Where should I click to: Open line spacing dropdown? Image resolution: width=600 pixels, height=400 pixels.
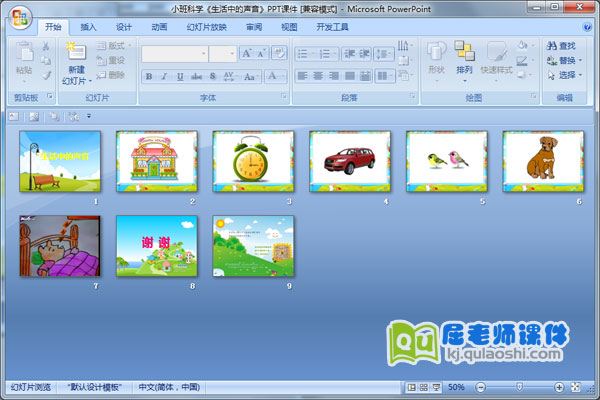coord(384,54)
